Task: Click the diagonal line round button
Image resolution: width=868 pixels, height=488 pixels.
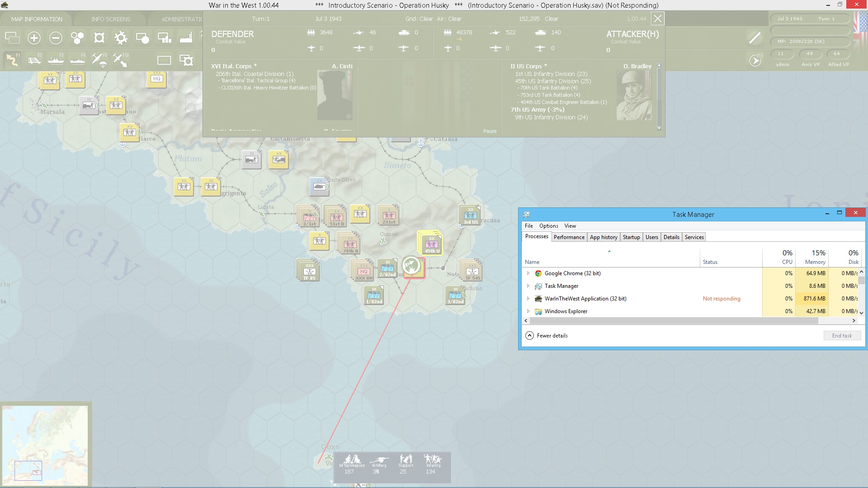Action: click(755, 38)
